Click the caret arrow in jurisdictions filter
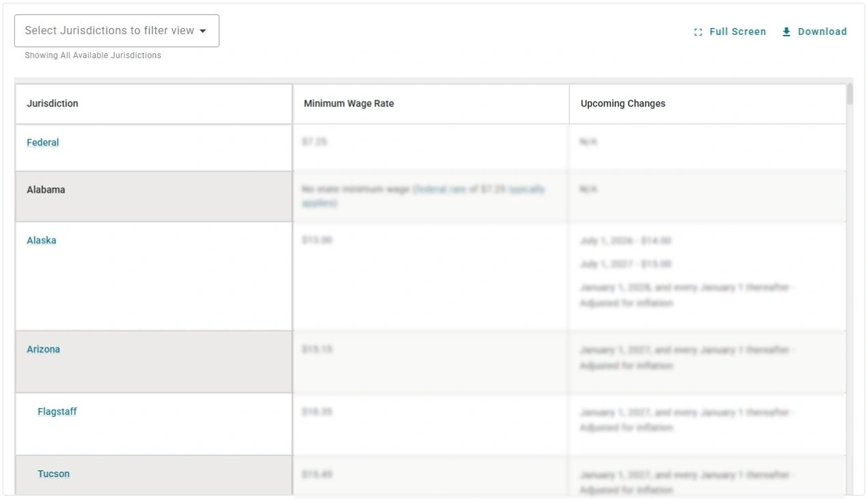Image resolution: width=868 pixels, height=499 pixels. point(203,31)
